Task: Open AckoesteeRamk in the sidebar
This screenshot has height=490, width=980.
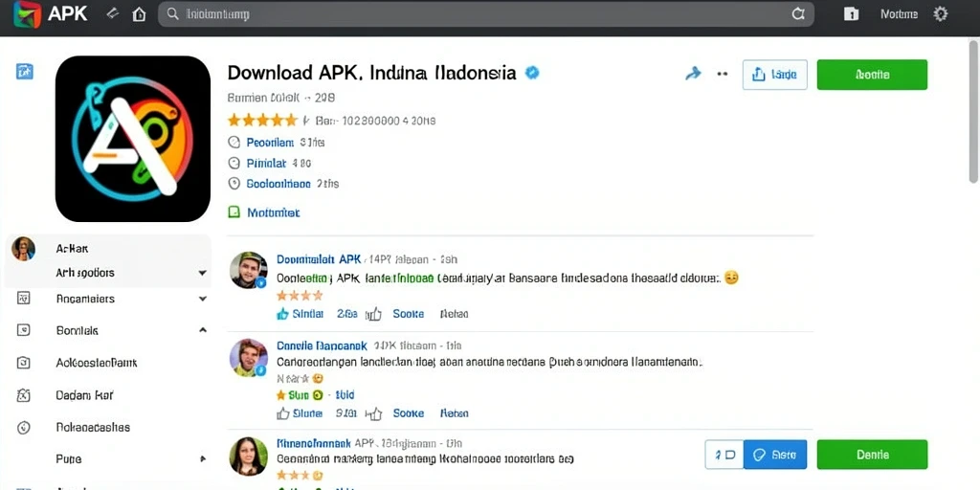Action: 97,363
